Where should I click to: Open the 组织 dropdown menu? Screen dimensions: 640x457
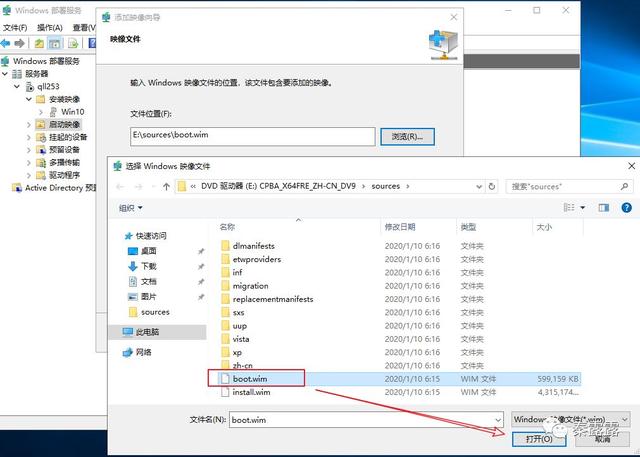(x=131, y=208)
